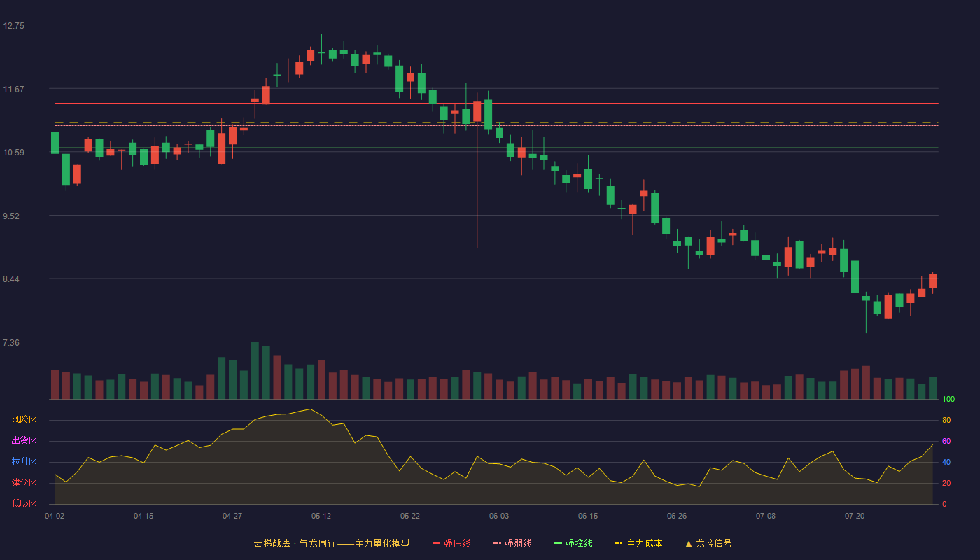Screen dimensions: 980x560
Task: Click the 12.75 price axis label
Action: pos(13,26)
